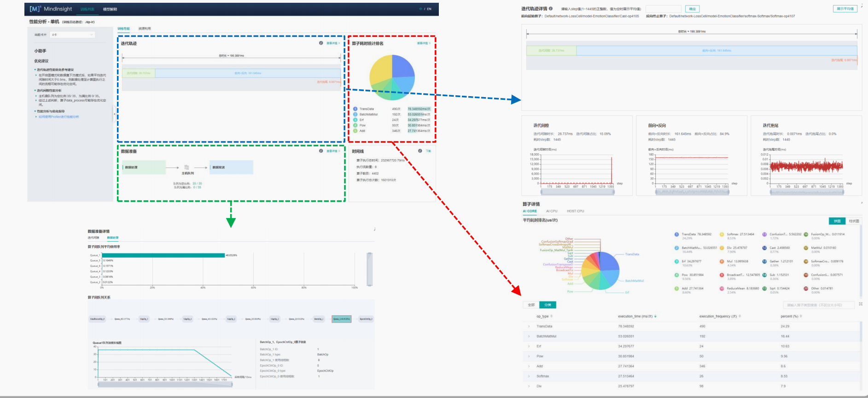Click the 迭代拖尾 chart zoom slider

[807, 192]
